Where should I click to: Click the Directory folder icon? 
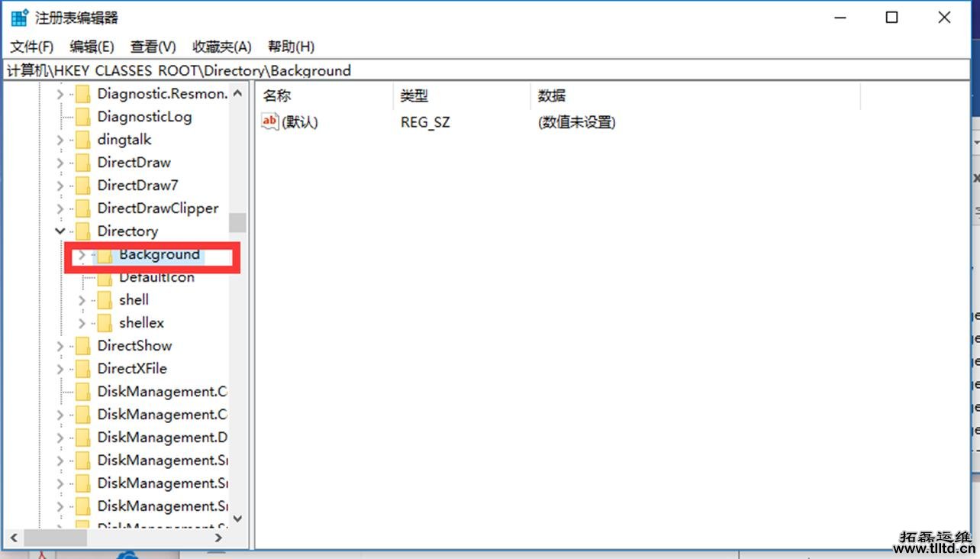(x=82, y=231)
